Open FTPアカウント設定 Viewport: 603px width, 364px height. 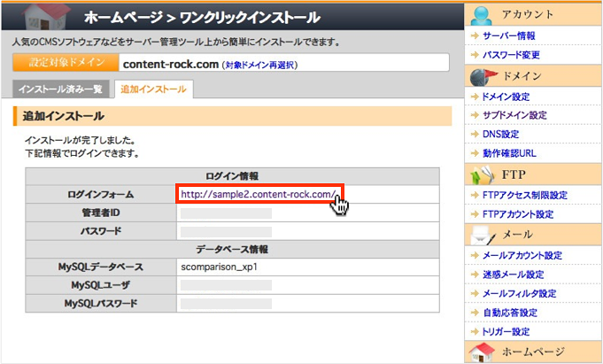(x=518, y=214)
